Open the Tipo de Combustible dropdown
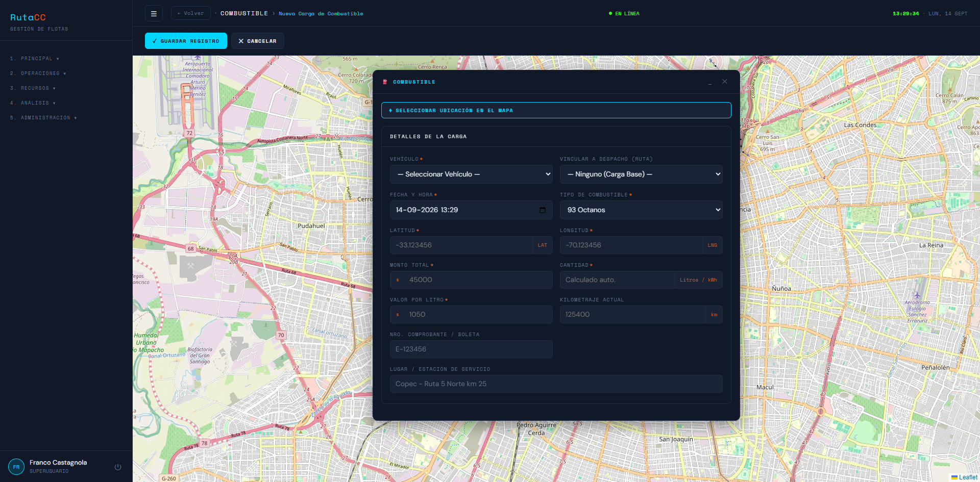Viewport: 980px width, 482px height. pos(641,210)
